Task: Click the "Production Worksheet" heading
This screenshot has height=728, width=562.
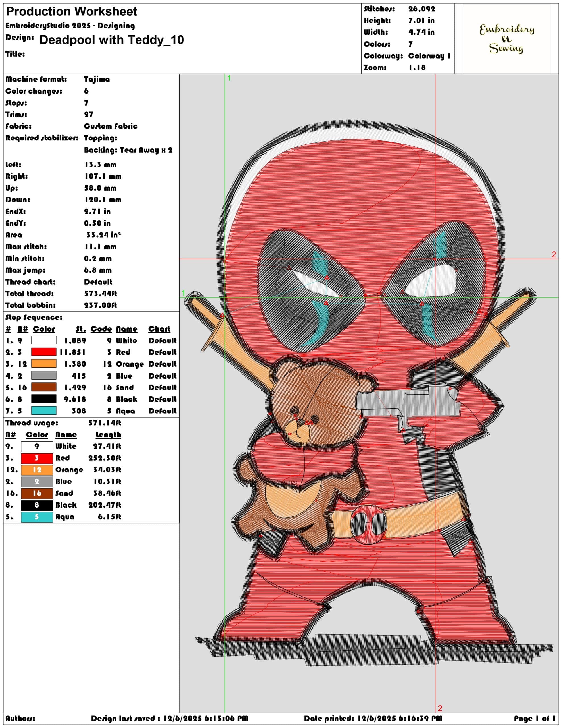Action: point(72,12)
